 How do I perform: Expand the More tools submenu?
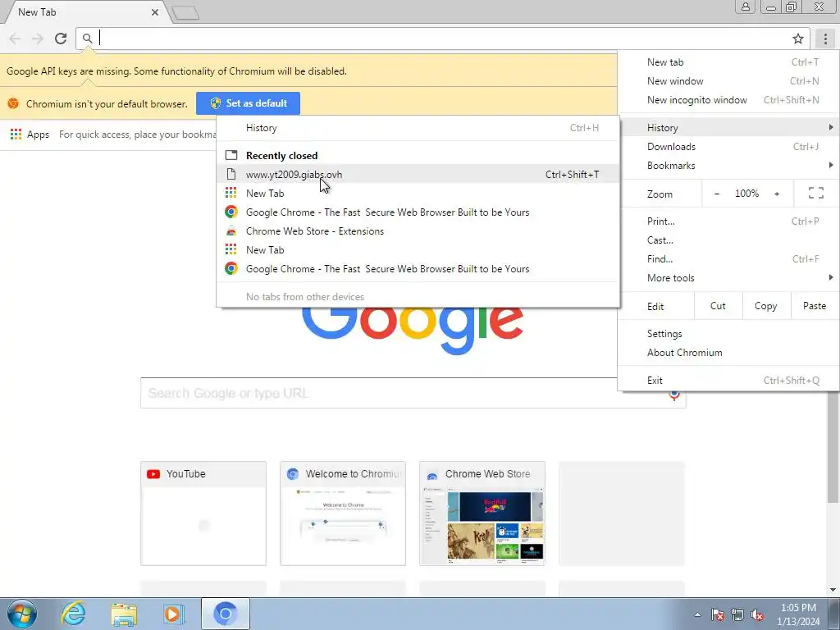click(x=728, y=278)
